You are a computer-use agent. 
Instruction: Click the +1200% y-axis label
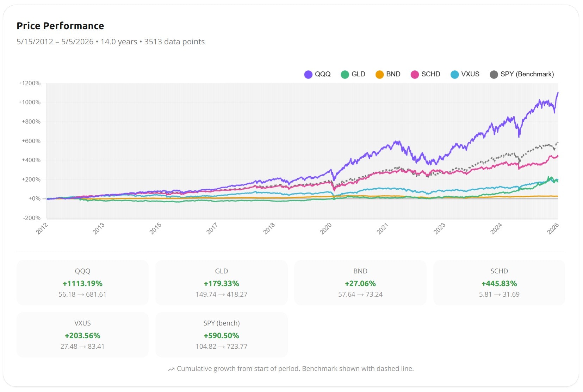(30, 83)
